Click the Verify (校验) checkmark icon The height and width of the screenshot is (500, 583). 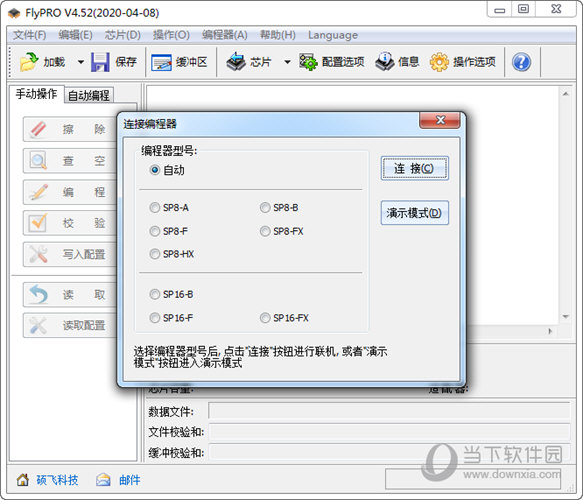coord(38,223)
